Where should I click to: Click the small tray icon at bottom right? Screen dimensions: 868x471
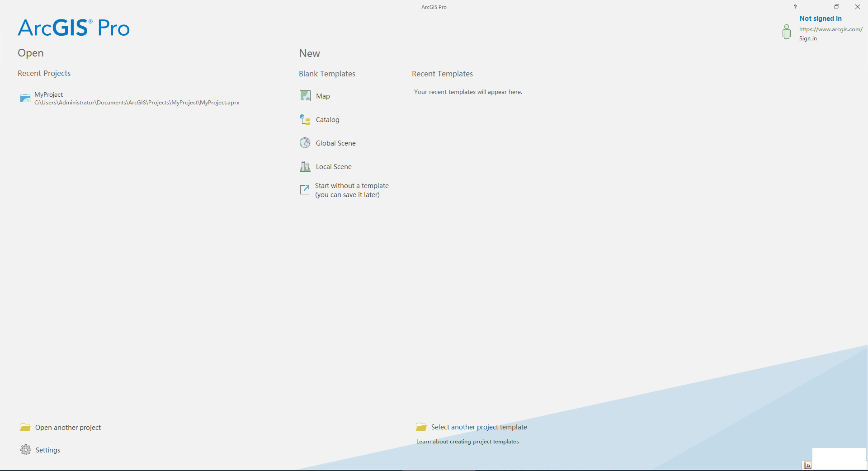point(808,465)
